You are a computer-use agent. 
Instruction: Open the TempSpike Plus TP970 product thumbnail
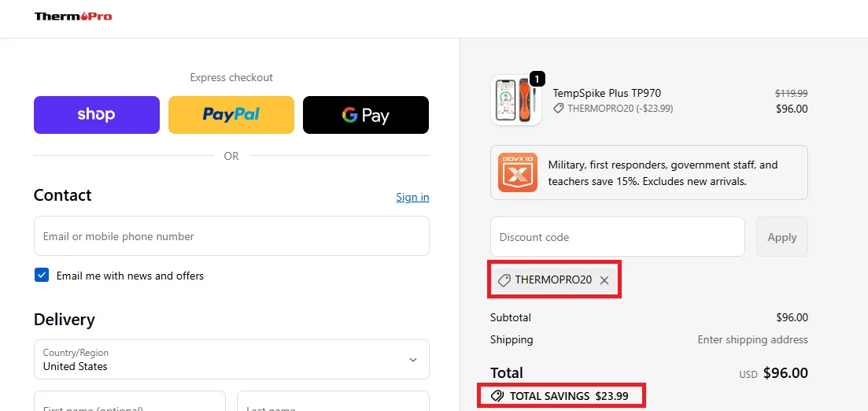coord(515,101)
